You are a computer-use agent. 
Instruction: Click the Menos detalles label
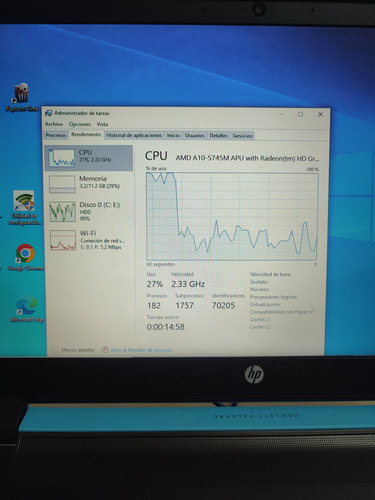[78, 350]
